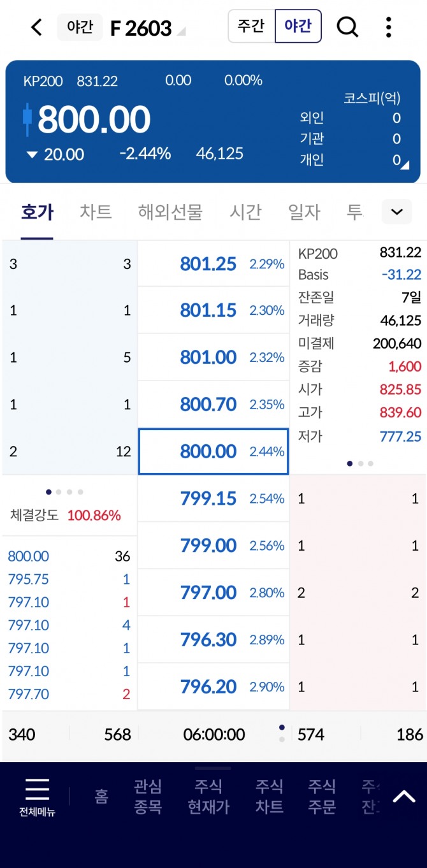Tap the candlestick icon beside current price
This screenshot has width=427, height=868.
point(27,119)
